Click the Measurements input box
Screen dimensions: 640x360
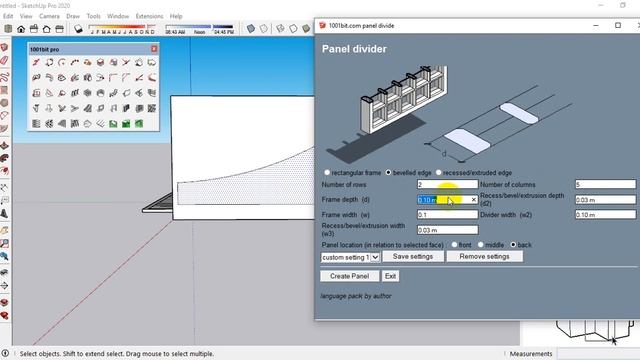click(598, 353)
